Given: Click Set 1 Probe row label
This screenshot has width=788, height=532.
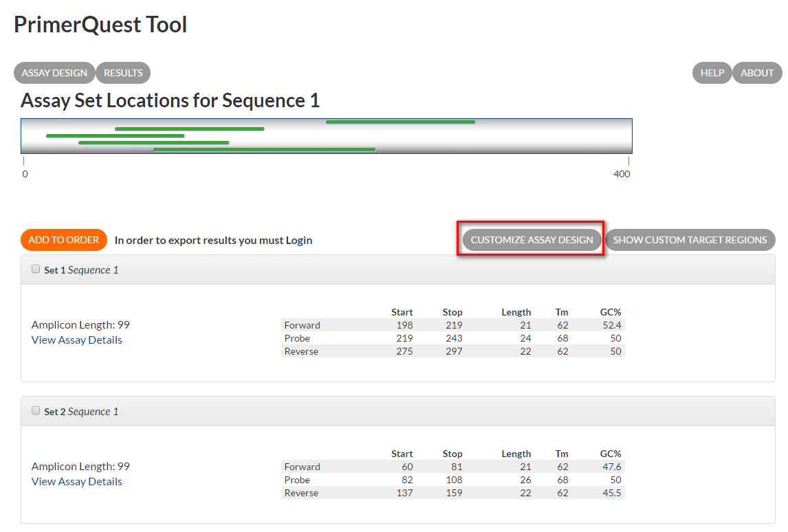Looking at the screenshot, I should [297, 338].
